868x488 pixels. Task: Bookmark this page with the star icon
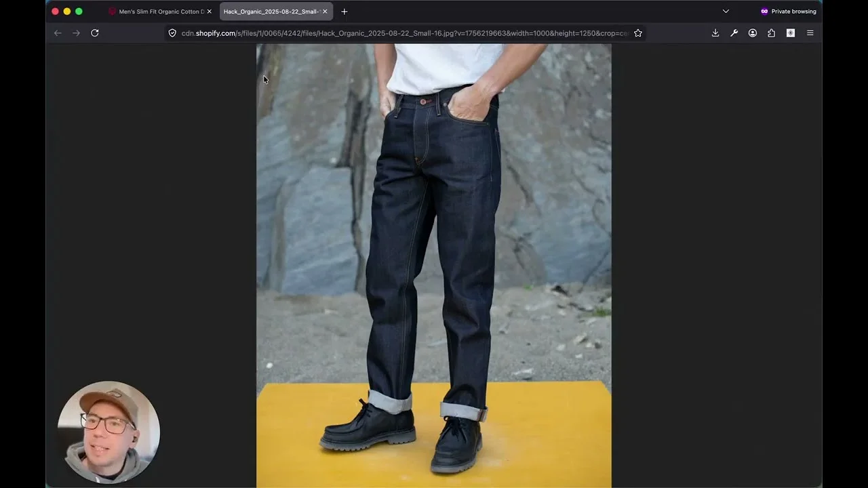[x=638, y=33]
